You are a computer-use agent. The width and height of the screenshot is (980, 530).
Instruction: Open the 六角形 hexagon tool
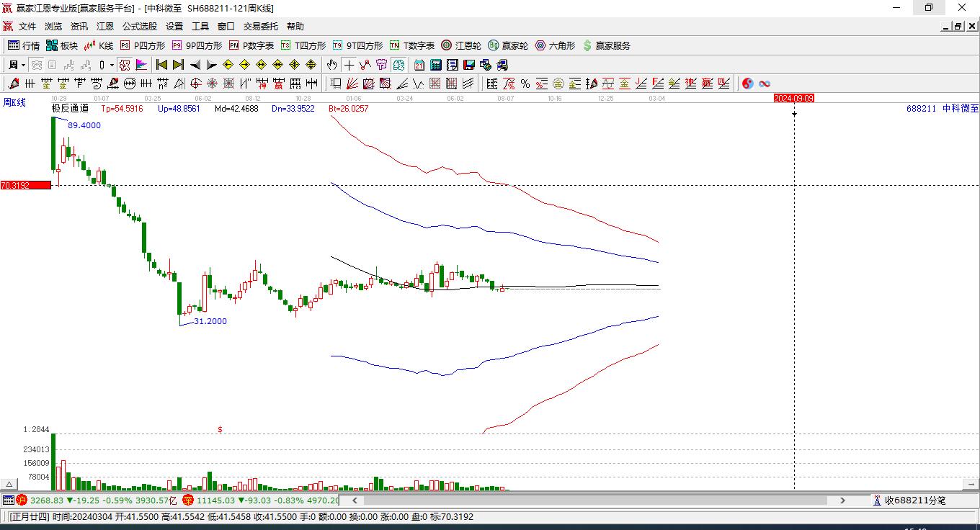pos(555,45)
